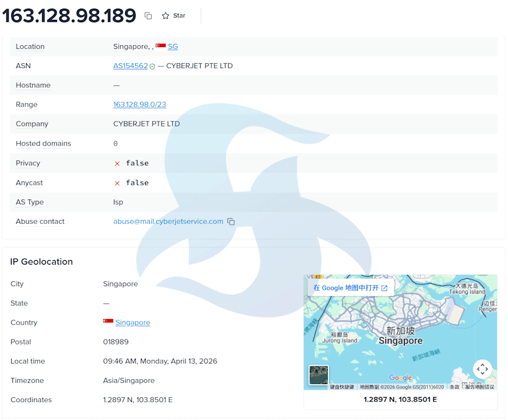Click the star icon beside Star
The image size is (508, 420).
165,15
